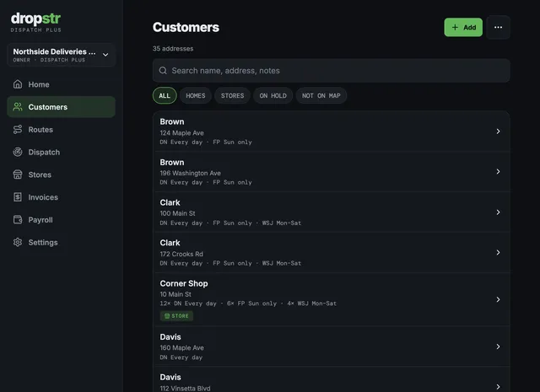Select 172 Crooks Rd address
The image size is (540, 392).
181,254
